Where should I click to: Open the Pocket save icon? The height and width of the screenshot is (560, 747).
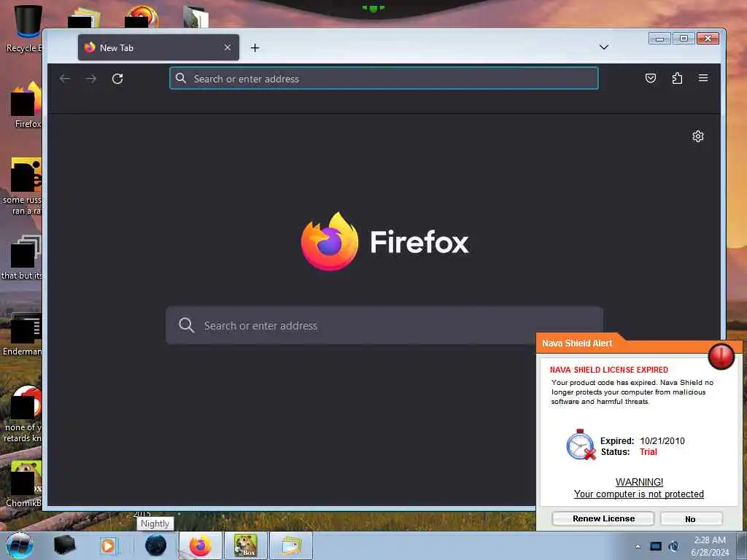[650, 78]
